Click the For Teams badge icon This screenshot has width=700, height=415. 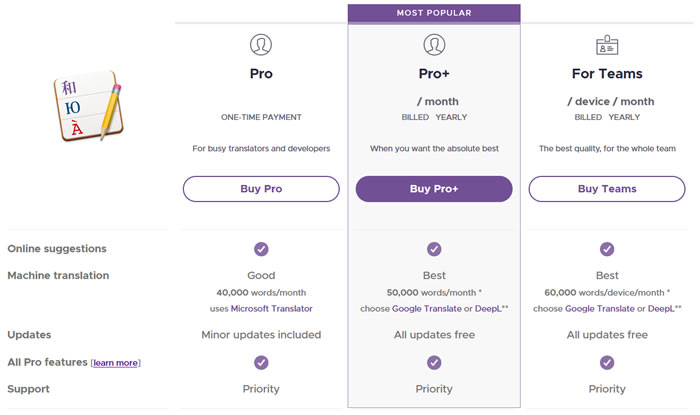pos(607,45)
